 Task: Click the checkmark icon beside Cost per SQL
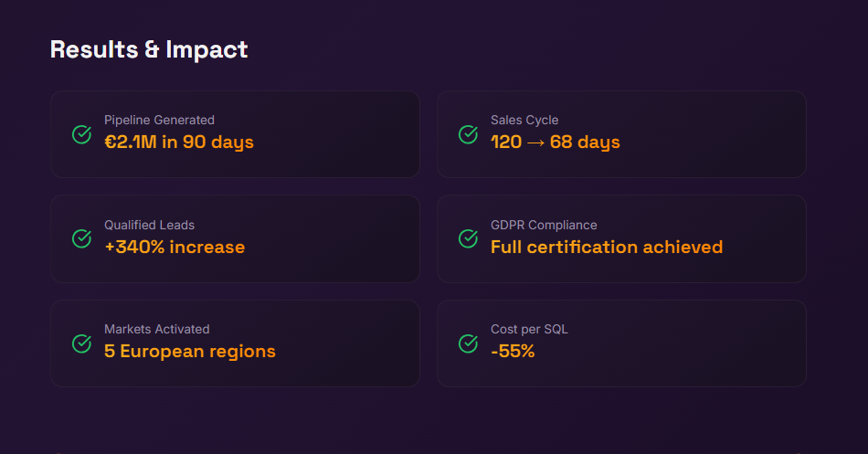tap(468, 343)
